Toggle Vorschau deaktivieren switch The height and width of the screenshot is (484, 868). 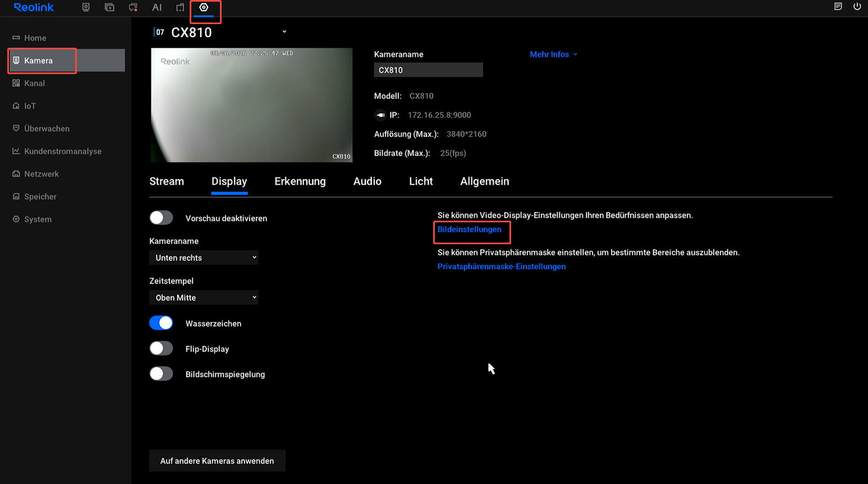[x=161, y=218]
